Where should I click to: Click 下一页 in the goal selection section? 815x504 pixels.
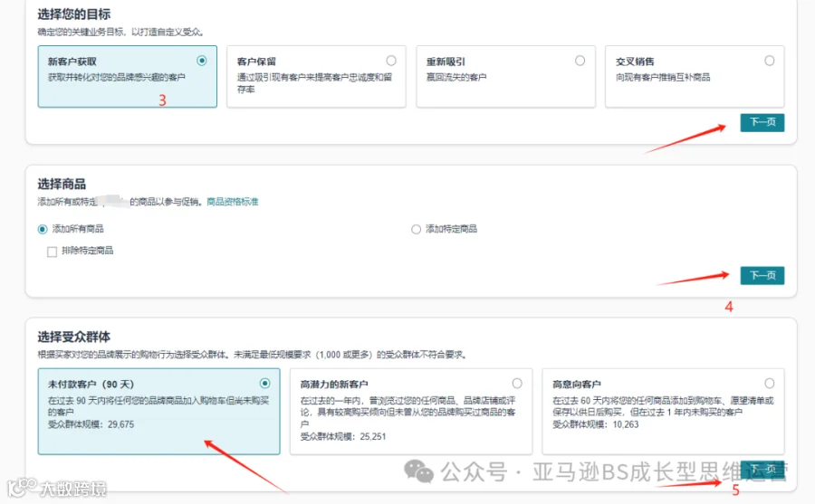762,123
